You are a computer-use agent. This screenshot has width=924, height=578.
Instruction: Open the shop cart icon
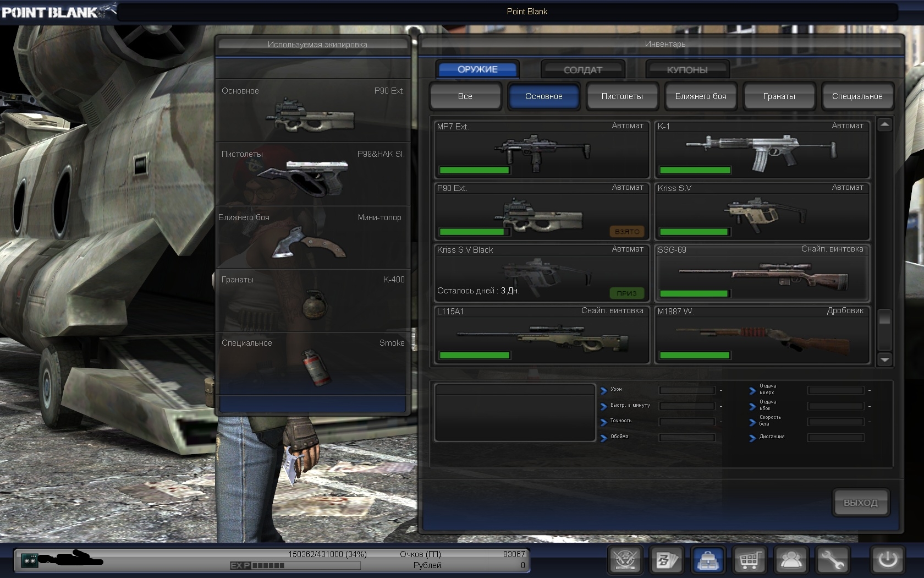click(750, 560)
